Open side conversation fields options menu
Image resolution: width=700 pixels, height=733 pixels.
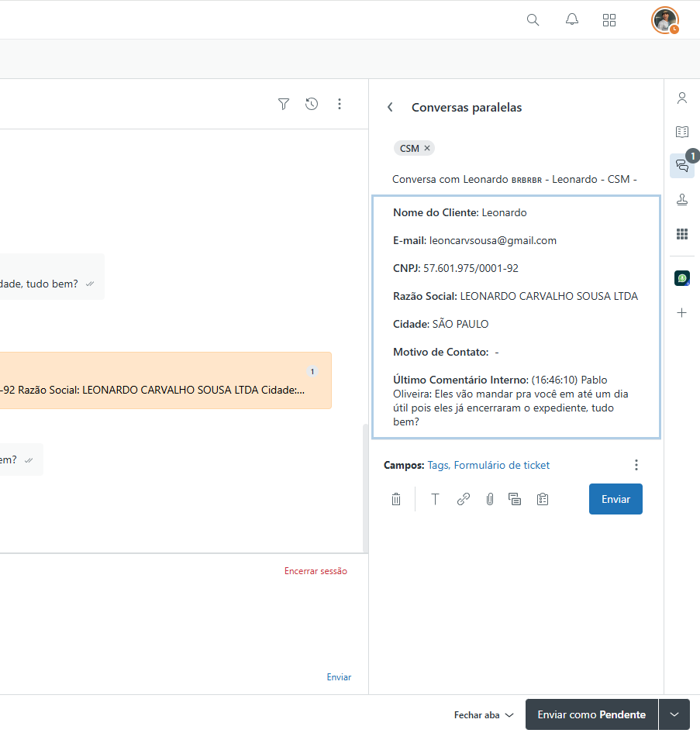[636, 465]
